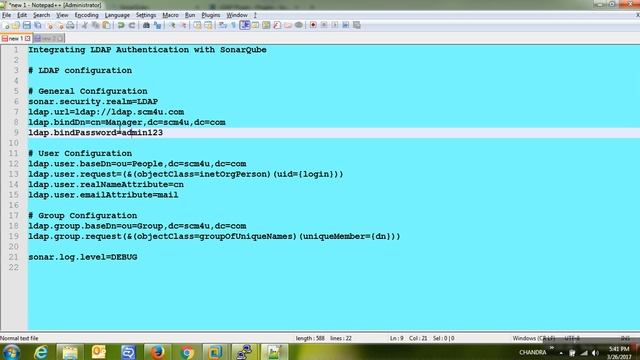The image size is (640, 360).
Task: Click the Copy toolbar icon
Action: (96, 25)
